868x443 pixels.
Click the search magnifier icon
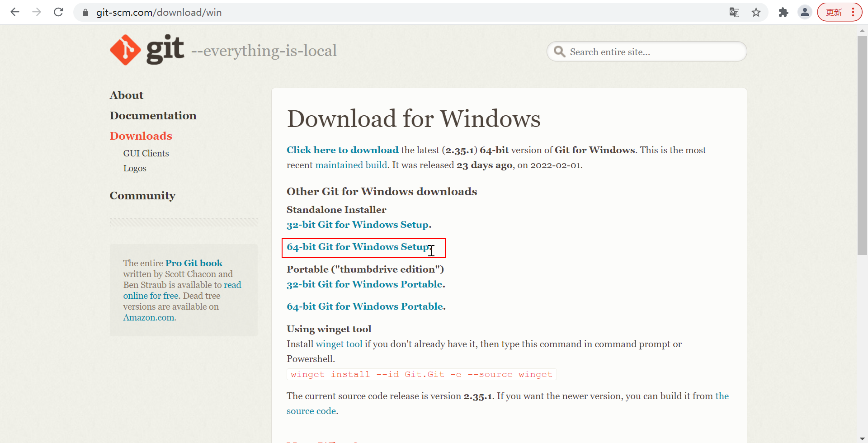click(559, 52)
